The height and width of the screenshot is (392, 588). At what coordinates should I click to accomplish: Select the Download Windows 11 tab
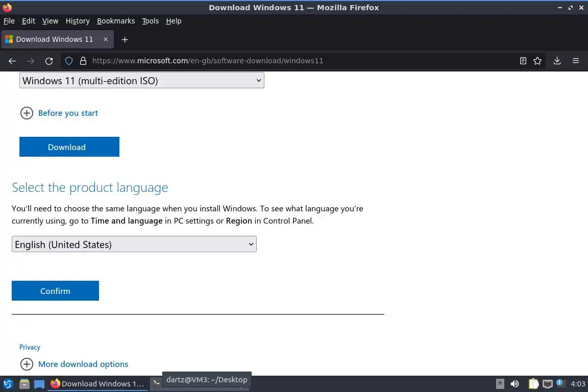coord(57,39)
